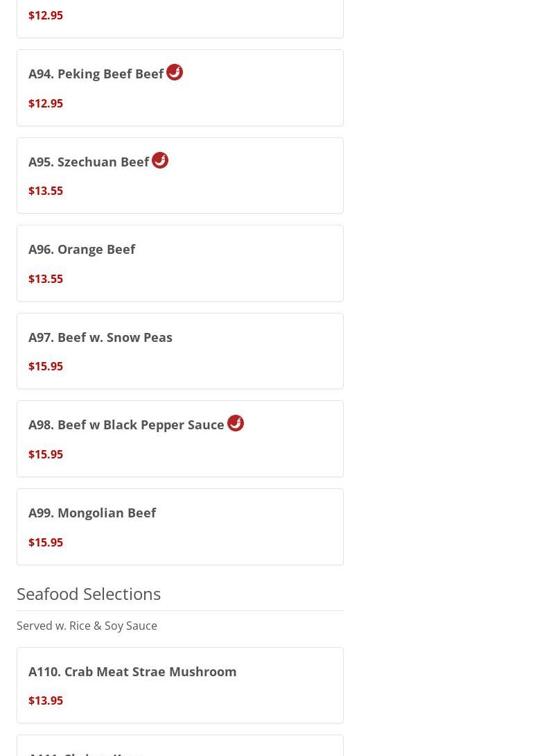Select A95. Szechuan Beef menu item
Viewport: 544px width, 756px height.
180,175
